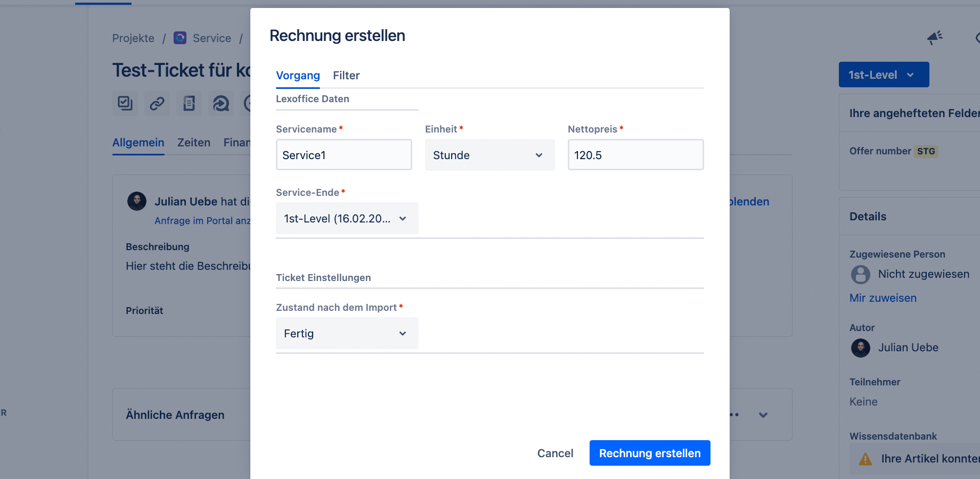Viewport: 980px width, 479px height.
Task: Select the Mir zuweisen link
Action: [883, 298]
